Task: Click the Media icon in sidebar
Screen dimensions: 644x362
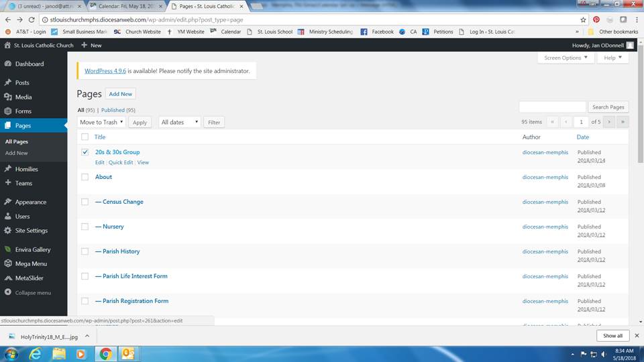Action: pos(8,97)
